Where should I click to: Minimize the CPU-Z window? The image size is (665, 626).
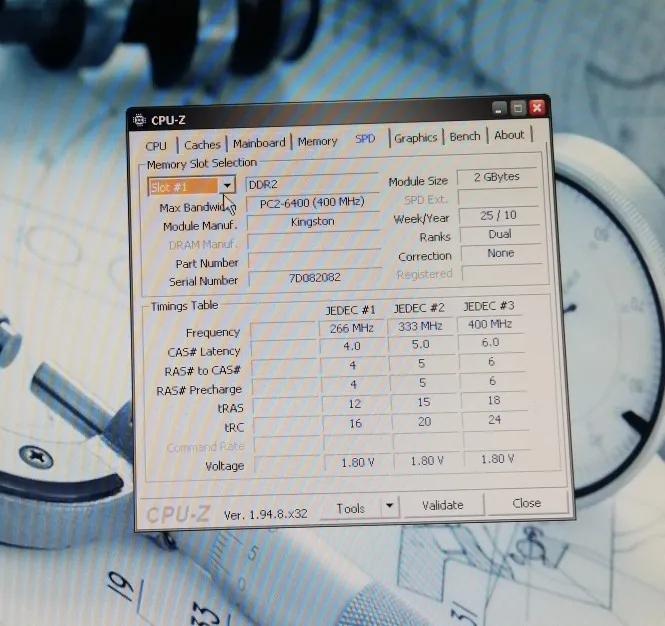pyautogui.click(x=499, y=109)
